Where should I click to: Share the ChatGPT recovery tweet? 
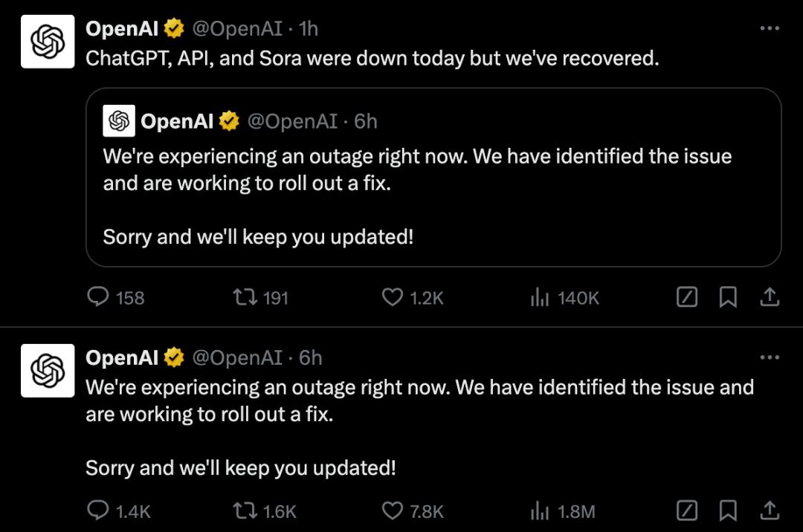point(770,298)
